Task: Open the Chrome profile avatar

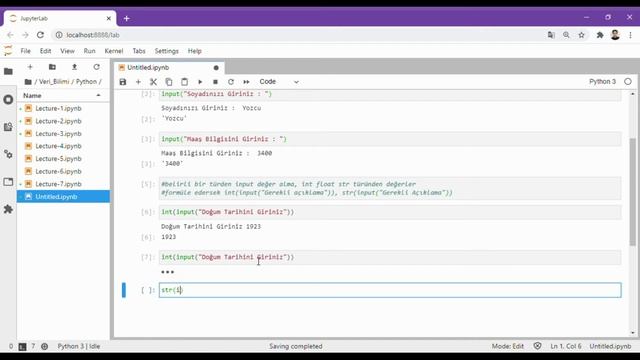Action: tap(615, 35)
